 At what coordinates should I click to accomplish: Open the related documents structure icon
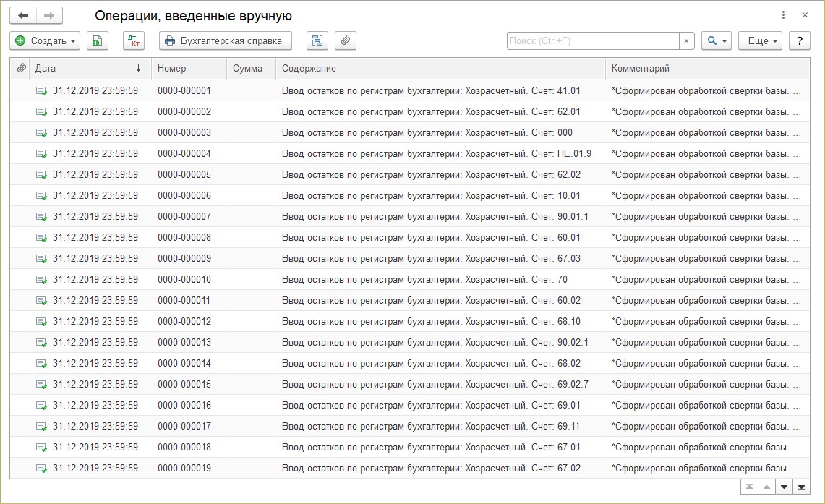[317, 40]
